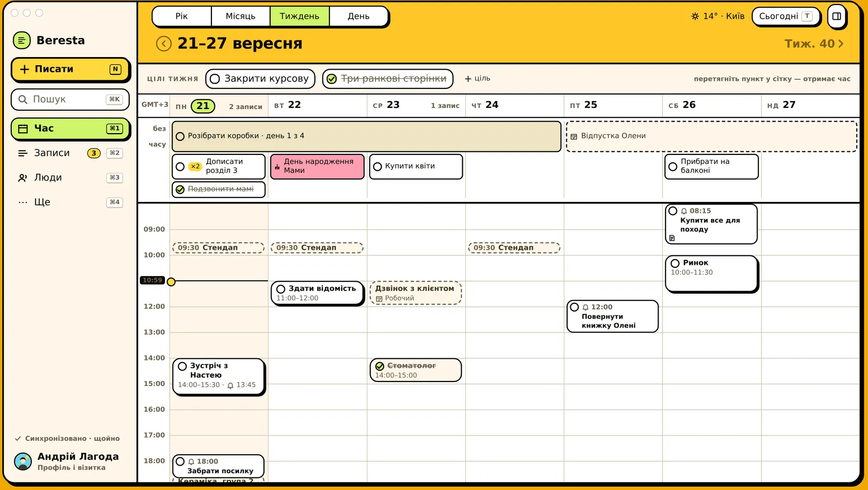Click the bell icon on 12:00 reminder
The width and height of the screenshot is (868, 490).
[585, 307]
